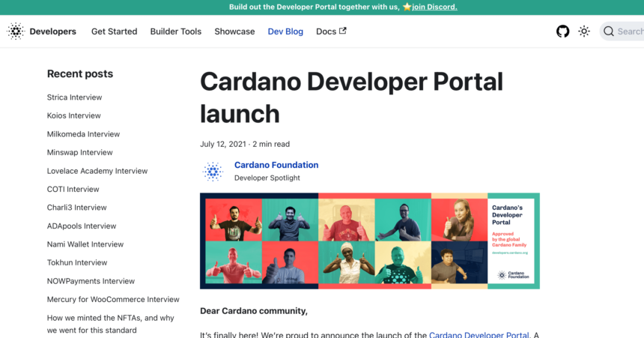Click the July 12, 2021 date text
This screenshot has height=338, width=644.
223,145
